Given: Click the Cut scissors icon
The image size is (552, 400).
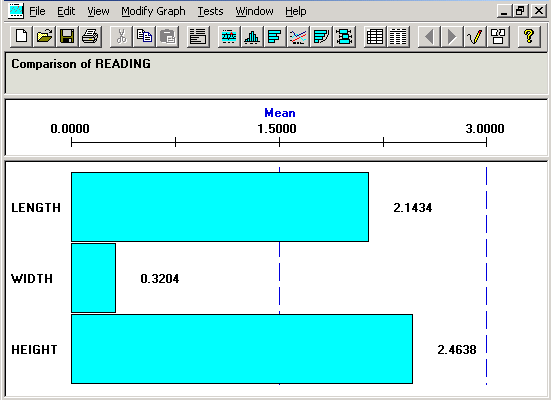Looking at the screenshot, I should (x=121, y=37).
